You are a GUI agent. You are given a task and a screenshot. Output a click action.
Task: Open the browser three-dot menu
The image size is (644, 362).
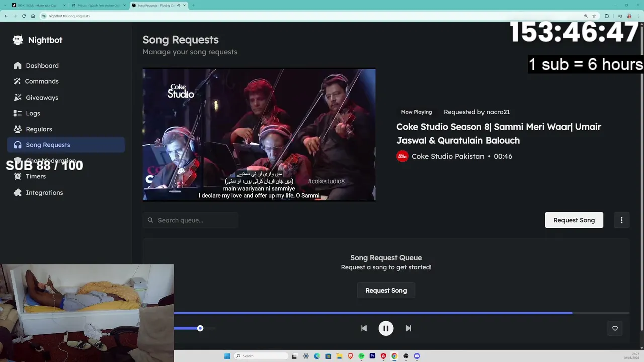coord(638,16)
